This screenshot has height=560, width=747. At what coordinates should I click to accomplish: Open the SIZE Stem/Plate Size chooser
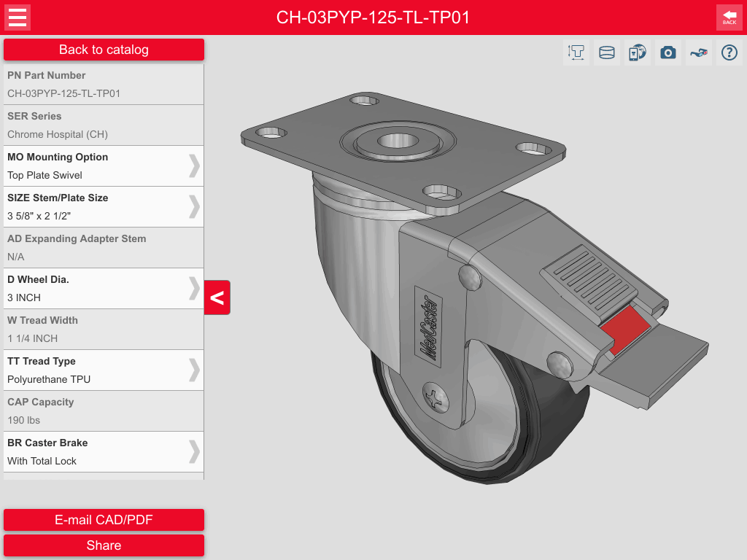[x=104, y=206]
